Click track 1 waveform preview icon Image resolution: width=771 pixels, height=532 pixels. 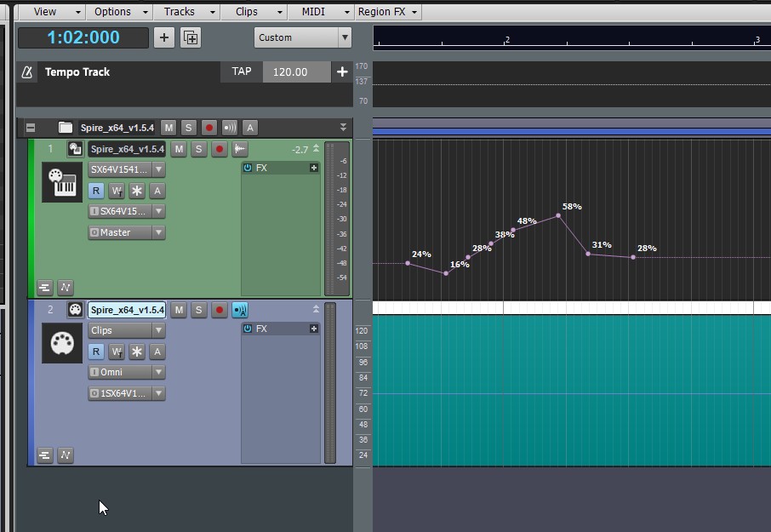(239, 149)
